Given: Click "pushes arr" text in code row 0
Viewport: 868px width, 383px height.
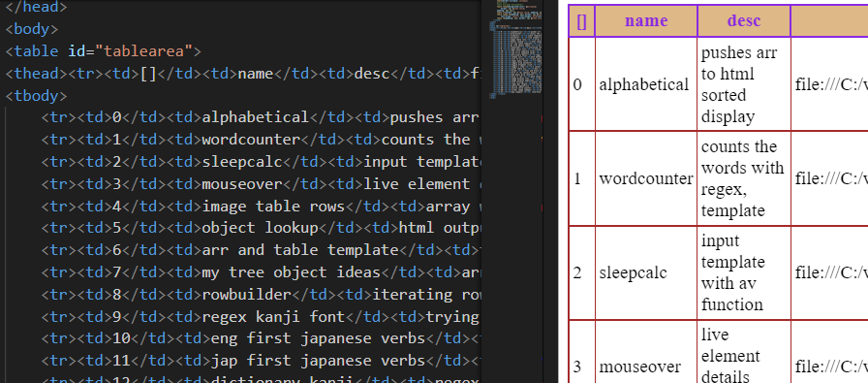Looking at the screenshot, I should coord(435,117).
